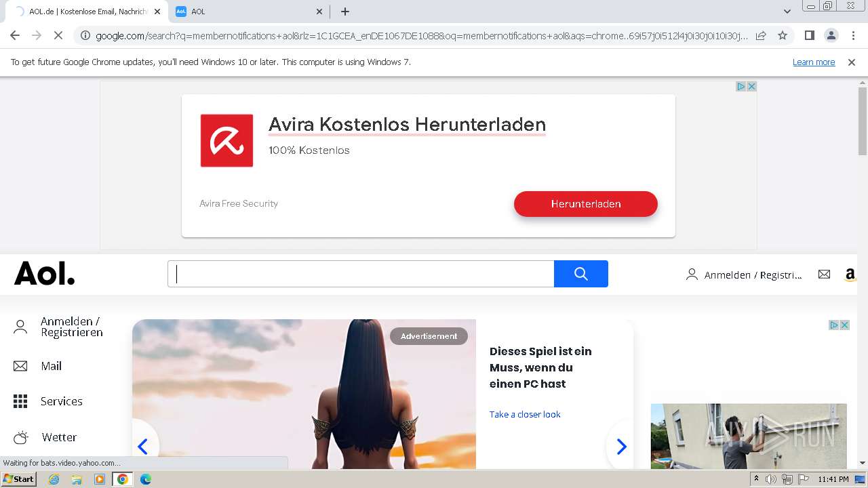Click the taskbar clock 11:41 PM
This screenshot has width=868, height=488.
[x=833, y=479]
